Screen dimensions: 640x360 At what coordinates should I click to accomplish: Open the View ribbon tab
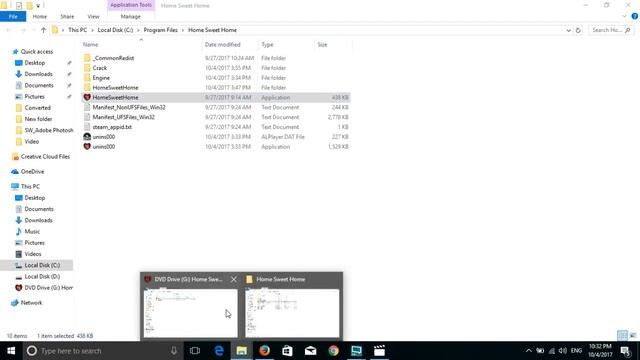coord(93,16)
